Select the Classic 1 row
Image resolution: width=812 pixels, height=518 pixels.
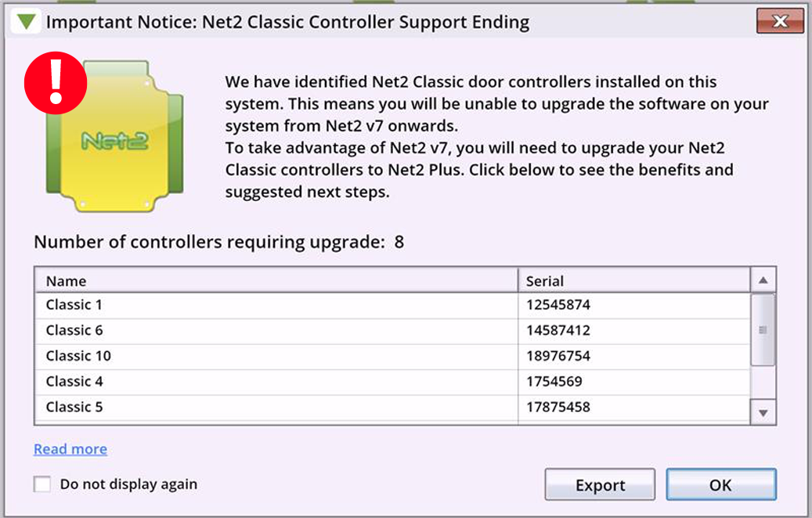pyautogui.click(x=392, y=305)
